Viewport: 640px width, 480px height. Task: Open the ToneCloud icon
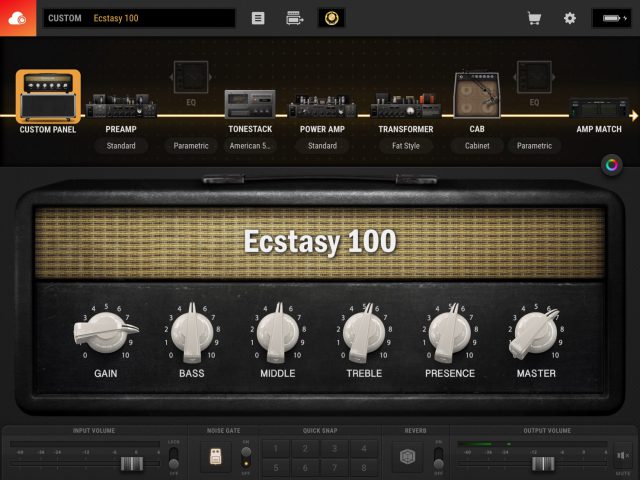tap(18, 18)
